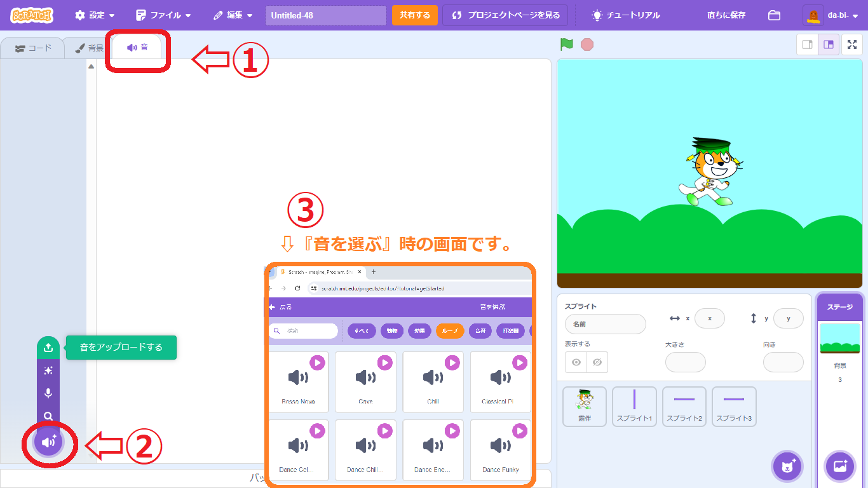Expand the da-bi- account dropdown

[x=843, y=15]
